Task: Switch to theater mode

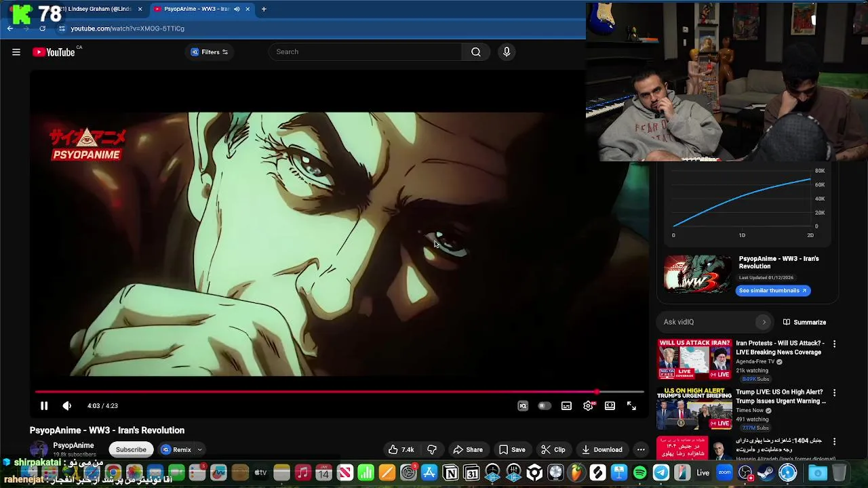Action: (610, 406)
